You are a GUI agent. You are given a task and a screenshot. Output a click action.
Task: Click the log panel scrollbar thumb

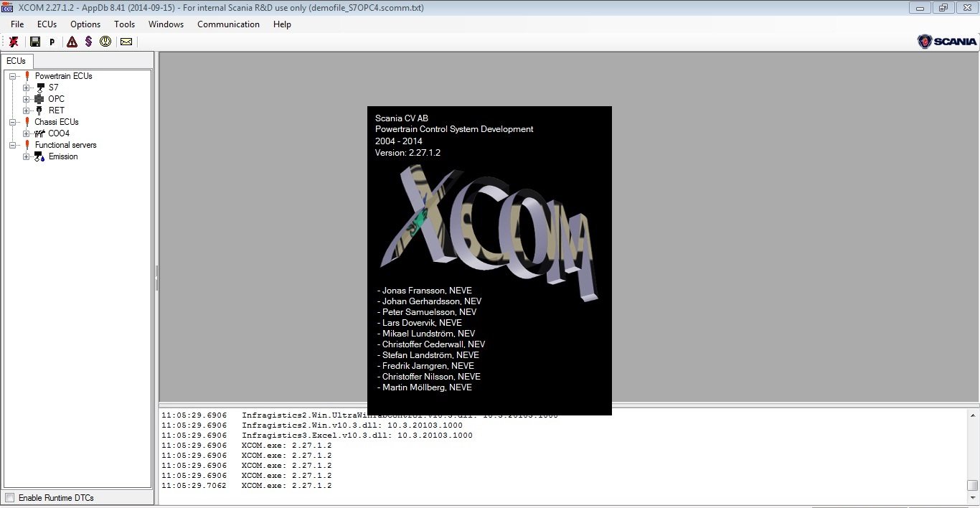(972, 485)
